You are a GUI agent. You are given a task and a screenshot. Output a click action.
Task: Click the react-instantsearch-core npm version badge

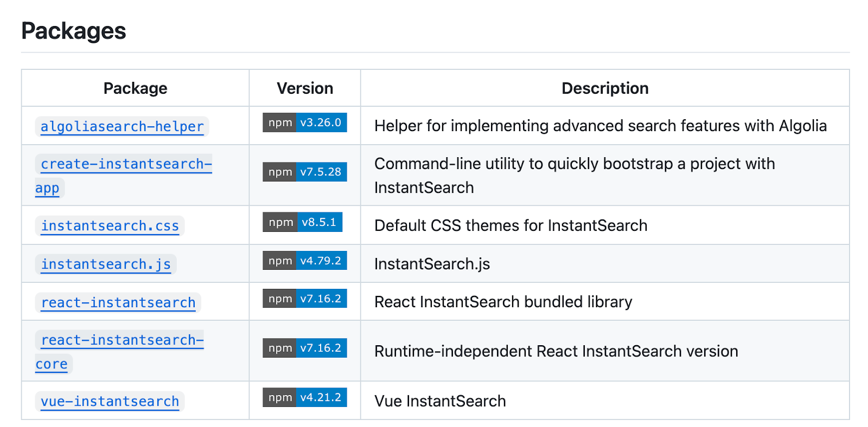click(304, 348)
